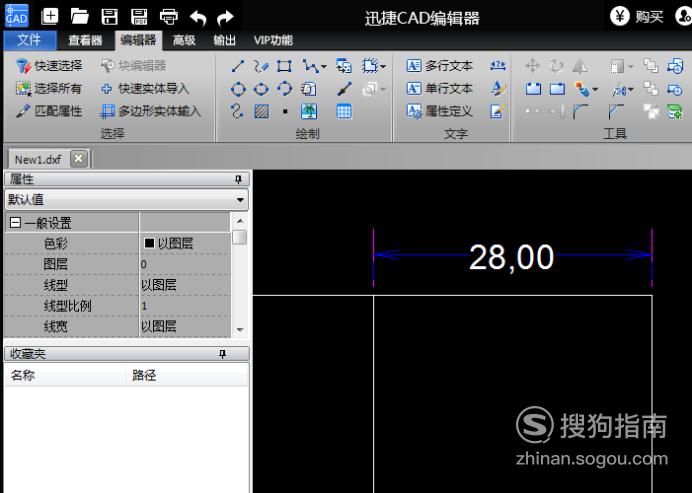The width and height of the screenshot is (692, 493).
Task: Click the edit attribute notepad icon
Action: [x=497, y=111]
